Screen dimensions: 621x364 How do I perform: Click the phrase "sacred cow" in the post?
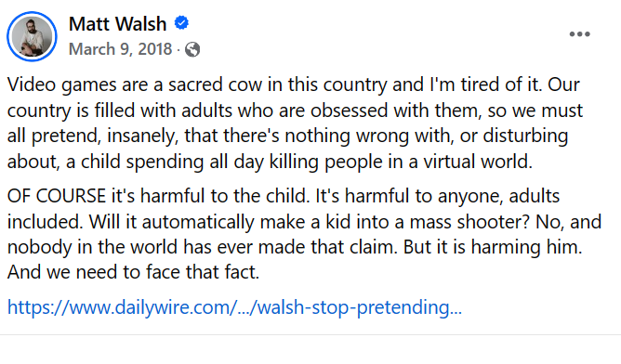(215, 84)
